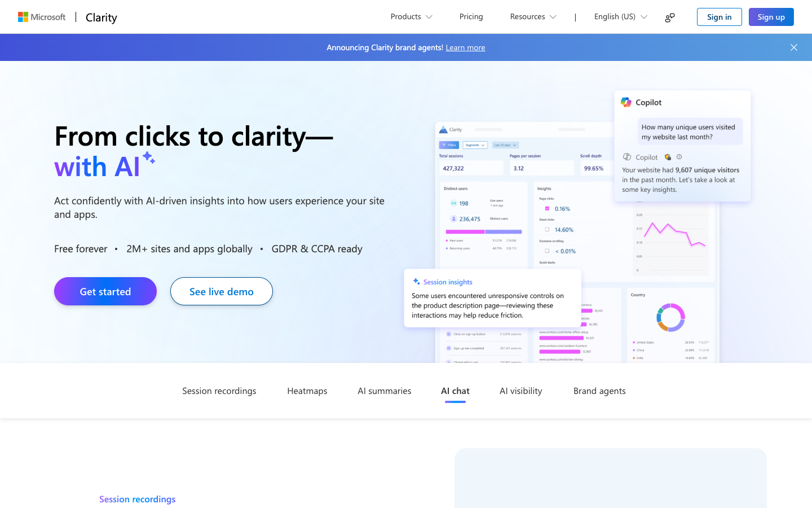This screenshot has height=508, width=812.
Task: Click the accessibility/feedback people icon
Action: [x=670, y=17]
